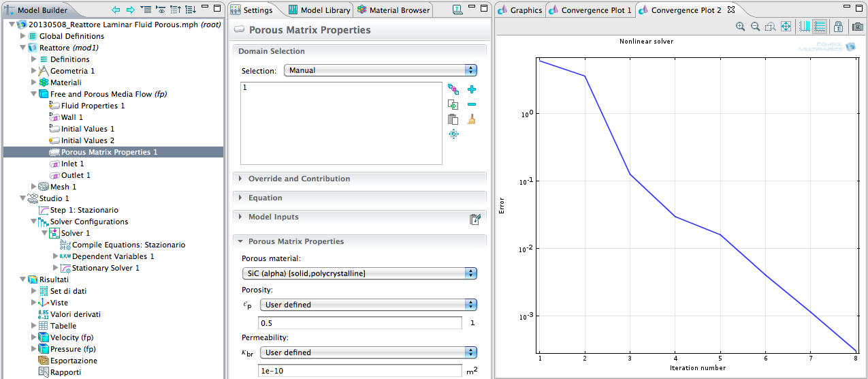
Task: Clear selection with the broom icon
Action: tap(472, 119)
